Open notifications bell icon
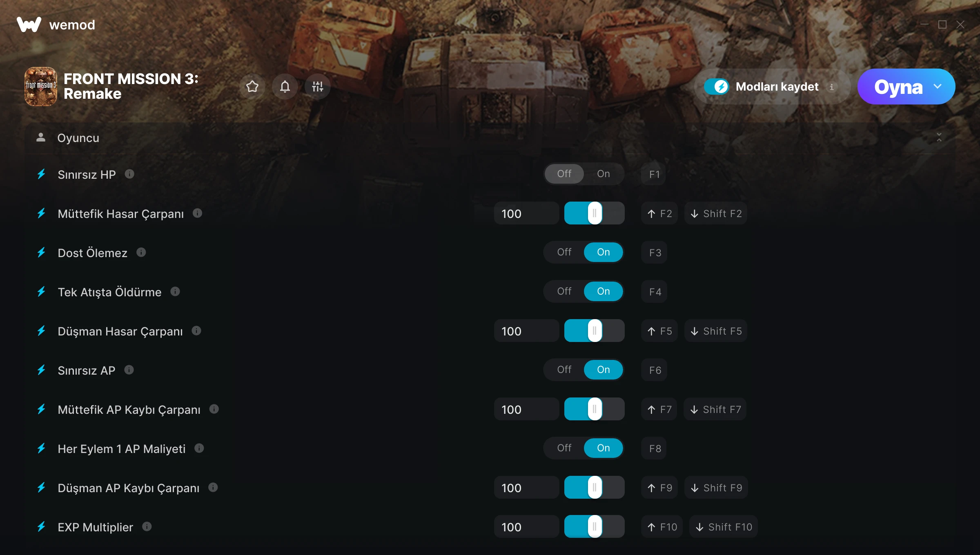 [x=285, y=87]
